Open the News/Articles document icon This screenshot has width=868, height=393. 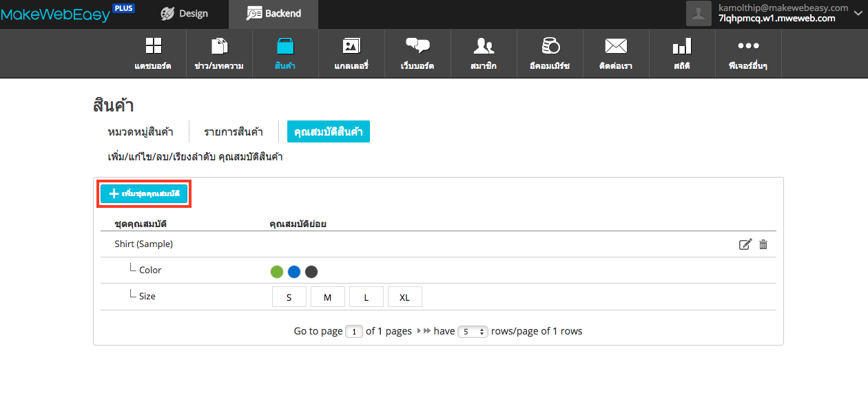pos(219,47)
